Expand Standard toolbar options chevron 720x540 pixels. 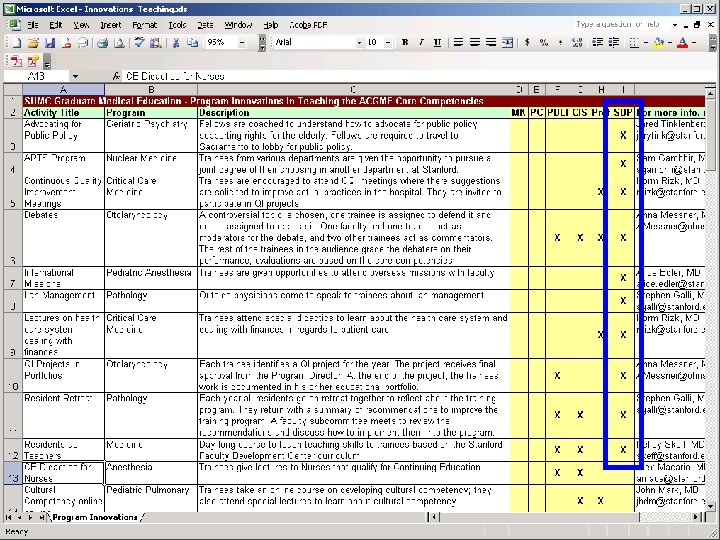click(262, 43)
